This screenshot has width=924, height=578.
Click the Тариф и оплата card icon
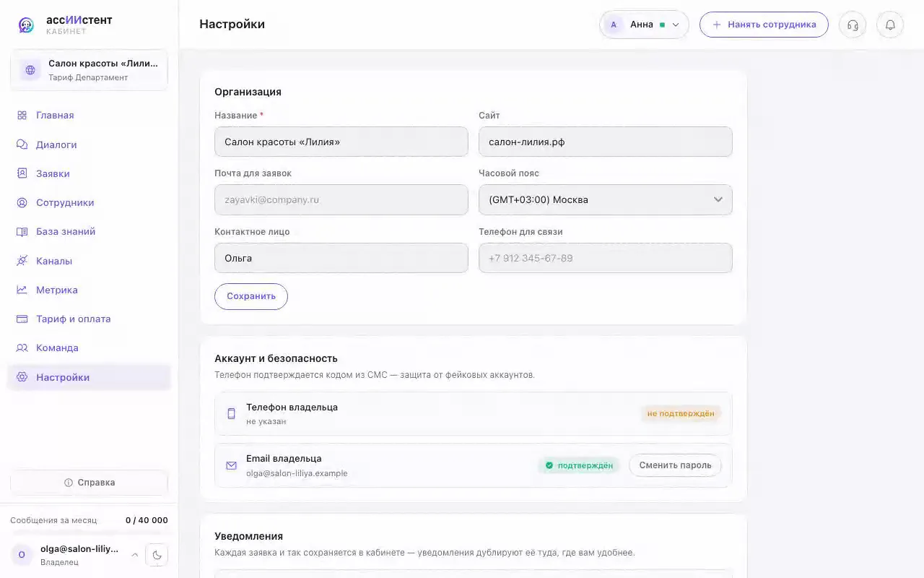coord(22,319)
